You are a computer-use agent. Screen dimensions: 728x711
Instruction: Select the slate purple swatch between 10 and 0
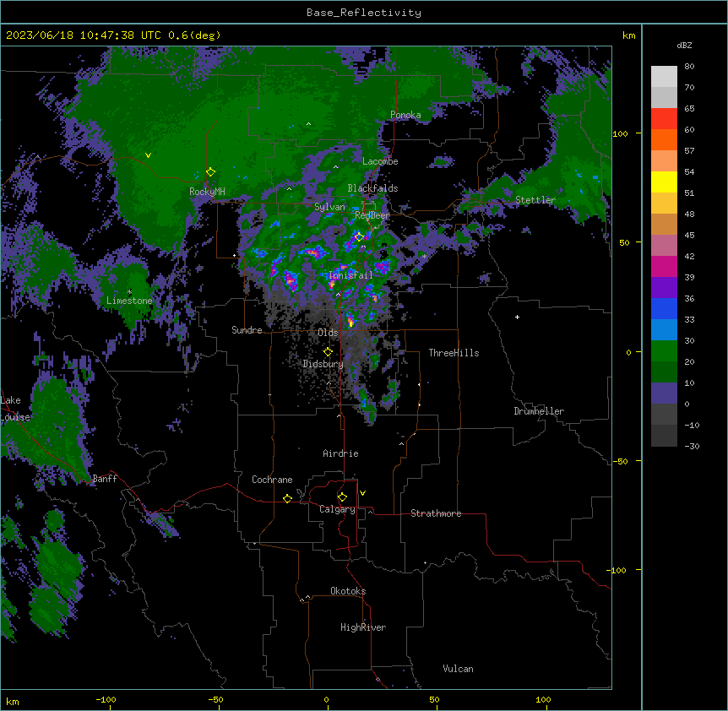point(664,393)
